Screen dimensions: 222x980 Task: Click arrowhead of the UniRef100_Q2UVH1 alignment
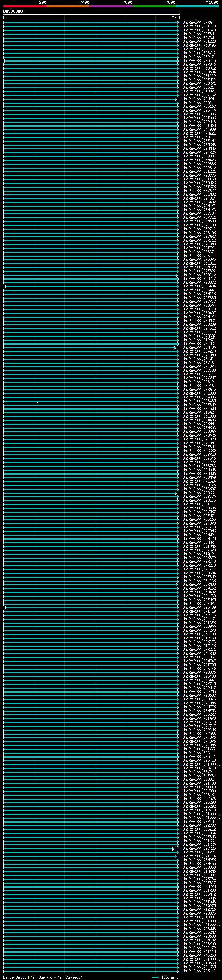click(x=176, y=99)
